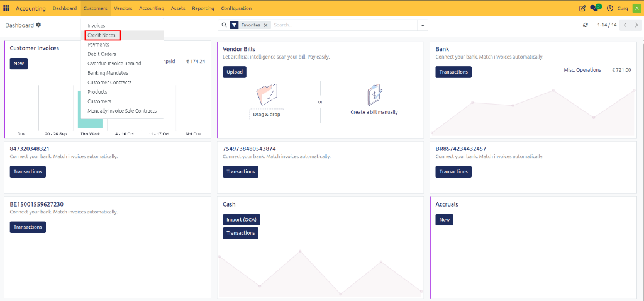The width and height of the screenshot is (644, 301).
Task: Click New button in Customer Invoices
Action: [18, 64]
